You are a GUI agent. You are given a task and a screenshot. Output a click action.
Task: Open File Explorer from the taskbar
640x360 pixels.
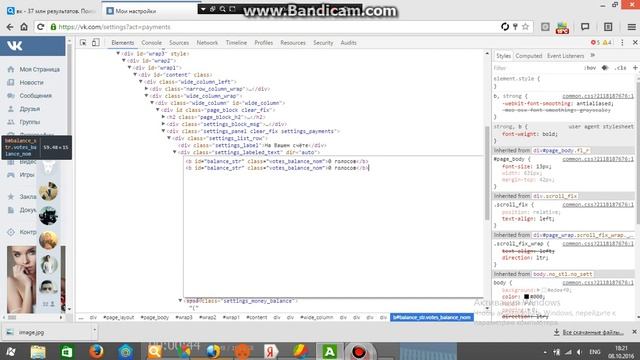(x=38, y=351)
